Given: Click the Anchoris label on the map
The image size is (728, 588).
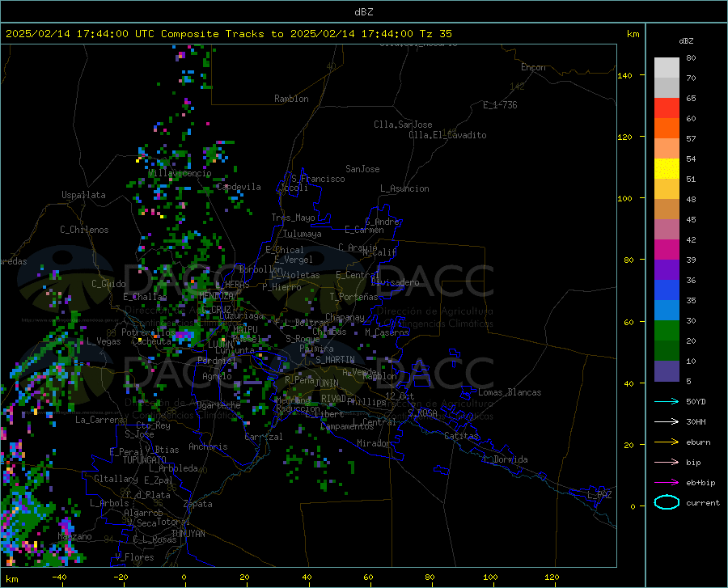Looking at the screenshot, I should click(x=208, y=446).
